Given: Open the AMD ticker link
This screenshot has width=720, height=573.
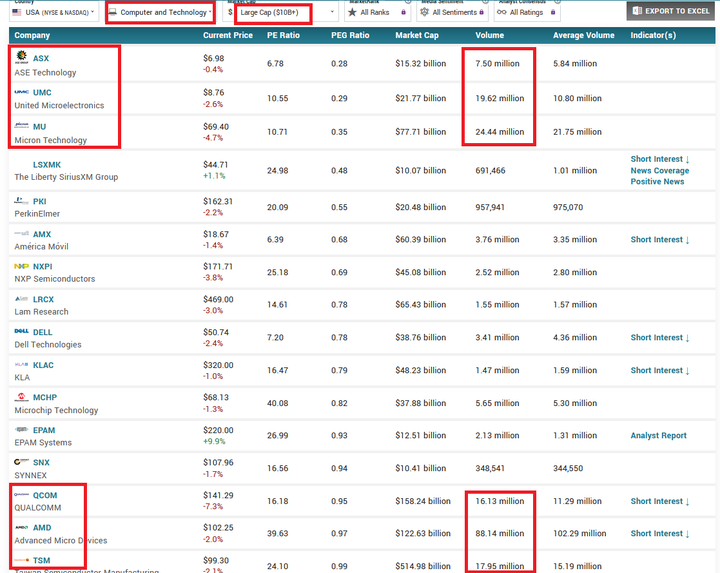Looking at the screenshot, I should point(42,527).
